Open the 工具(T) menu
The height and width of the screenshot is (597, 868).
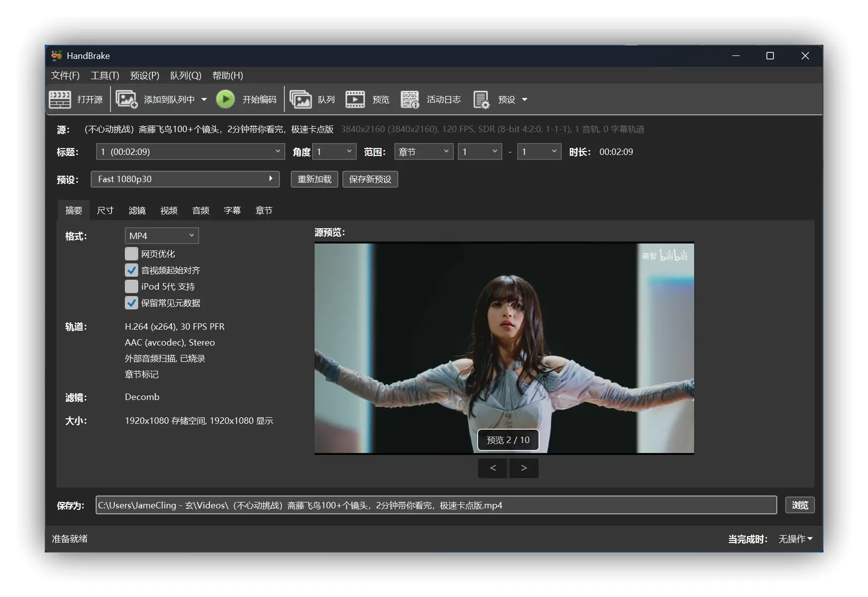[x=105, y=75]
